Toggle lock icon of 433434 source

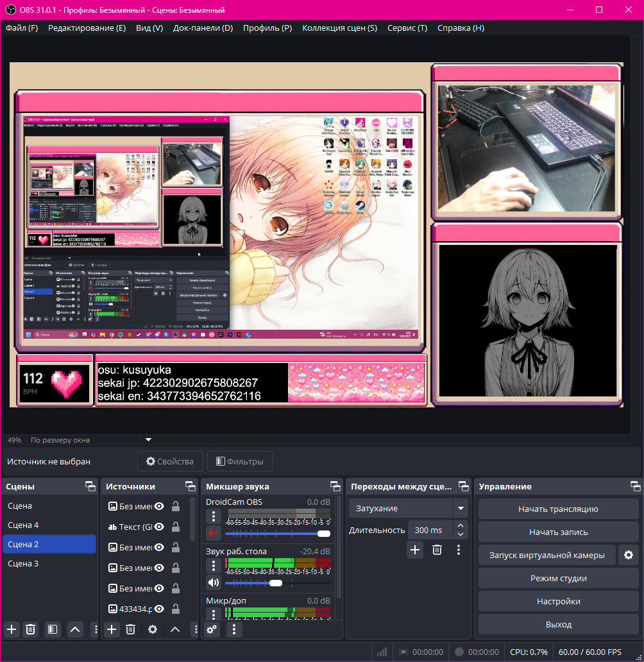tap(176, 609)
